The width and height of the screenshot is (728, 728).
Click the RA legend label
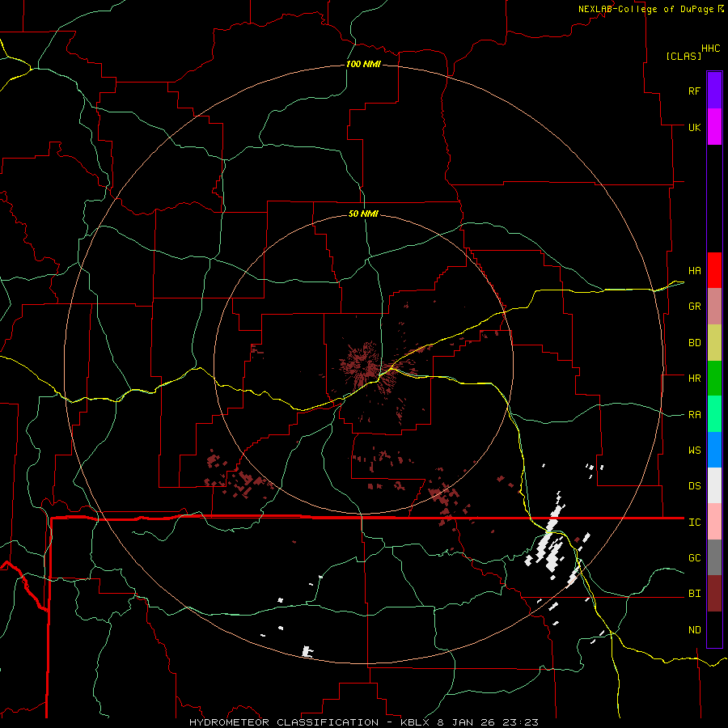coord(695,415)
